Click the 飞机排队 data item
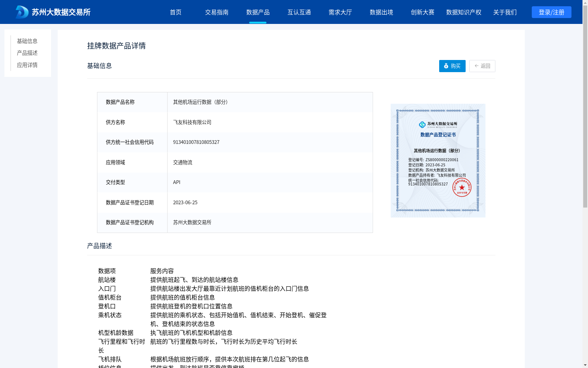588x368 pixels. click(110, 359)
